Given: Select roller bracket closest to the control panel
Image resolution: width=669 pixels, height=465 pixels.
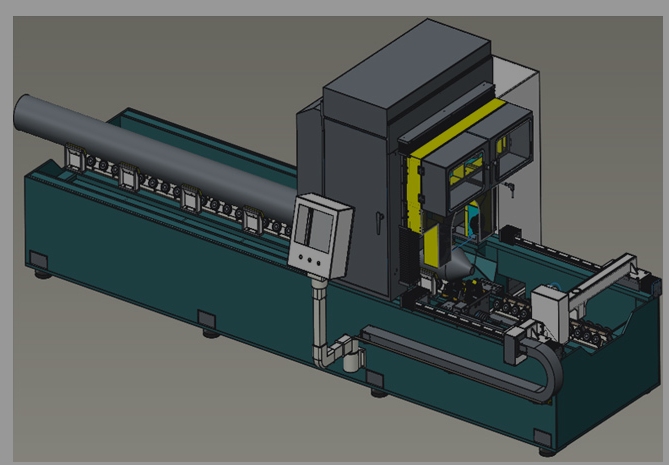Looking at the screenshot, I should (253, 220).
